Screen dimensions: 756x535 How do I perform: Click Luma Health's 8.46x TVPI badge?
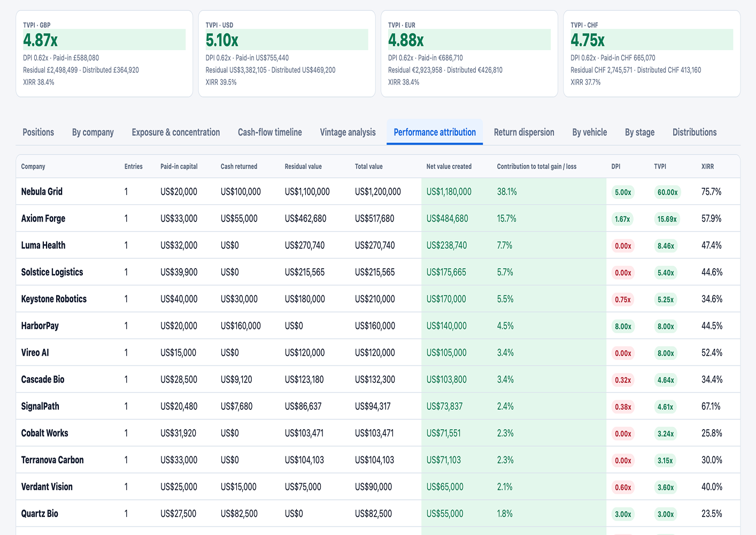[x=666, y=246]
